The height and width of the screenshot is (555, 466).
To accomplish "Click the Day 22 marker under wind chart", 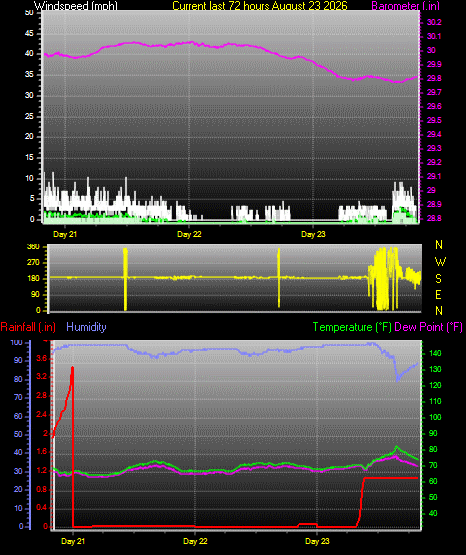I will (x=189, y=234).
